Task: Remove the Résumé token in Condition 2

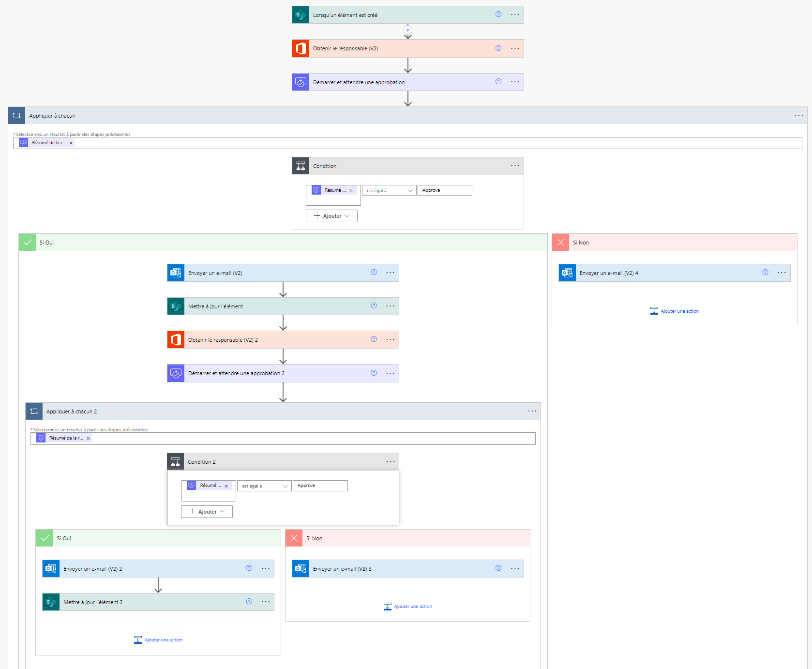Action: pos(226,486)
